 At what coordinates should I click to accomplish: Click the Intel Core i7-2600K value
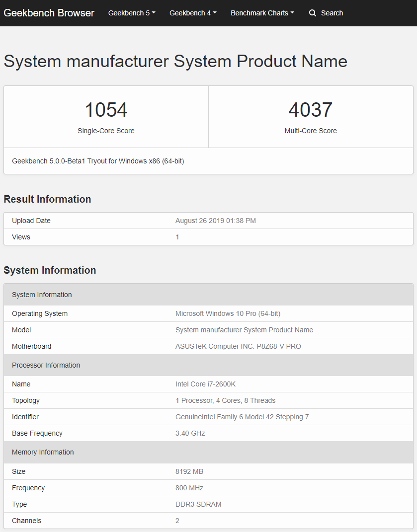(x=205, y=384)
